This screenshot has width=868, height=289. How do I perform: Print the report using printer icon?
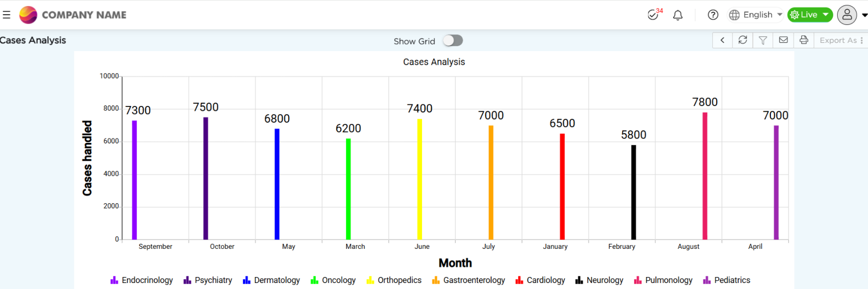(804, 40)
